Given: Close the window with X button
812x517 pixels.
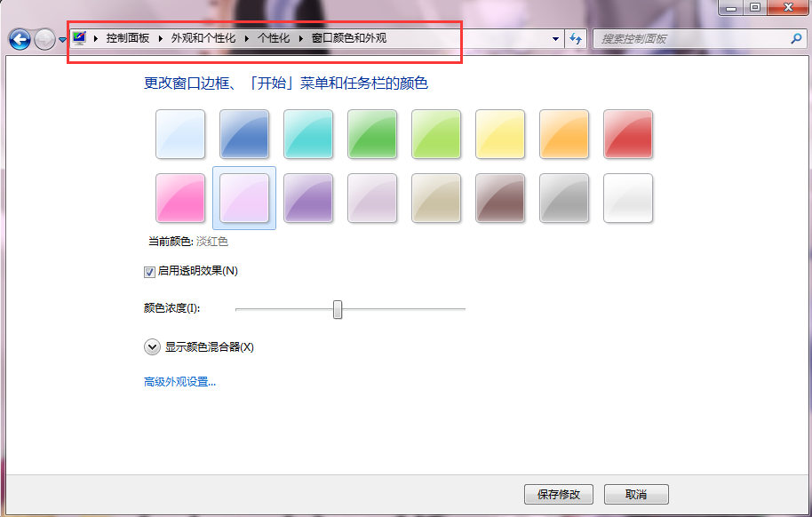Looking at the screenshot, I should 788,7.
